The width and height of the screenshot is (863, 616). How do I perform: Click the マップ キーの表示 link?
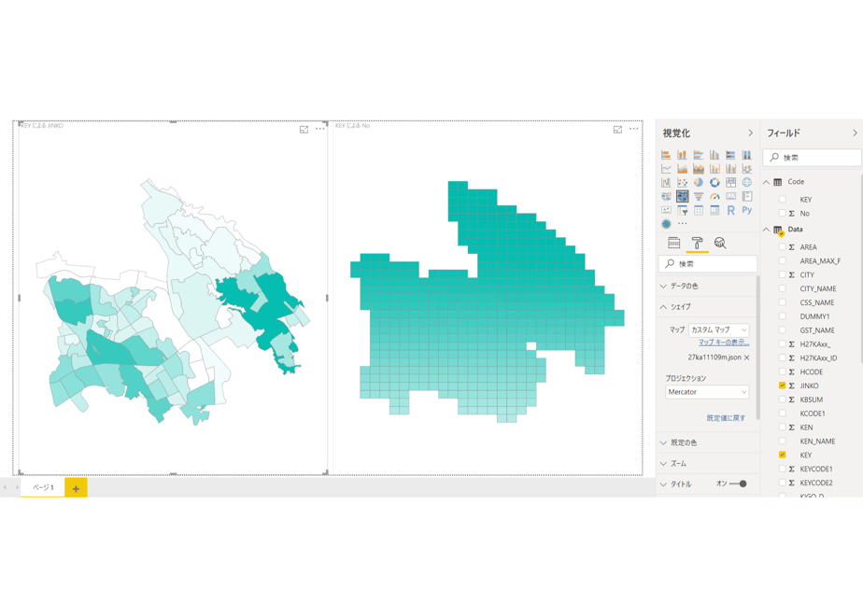pos(724,343)
